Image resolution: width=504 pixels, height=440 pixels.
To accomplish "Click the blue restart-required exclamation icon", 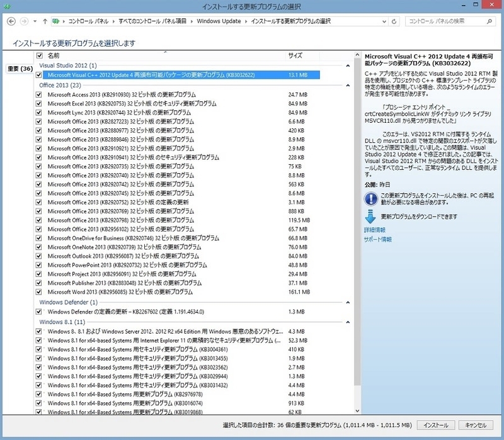I will tap(370, 199).
